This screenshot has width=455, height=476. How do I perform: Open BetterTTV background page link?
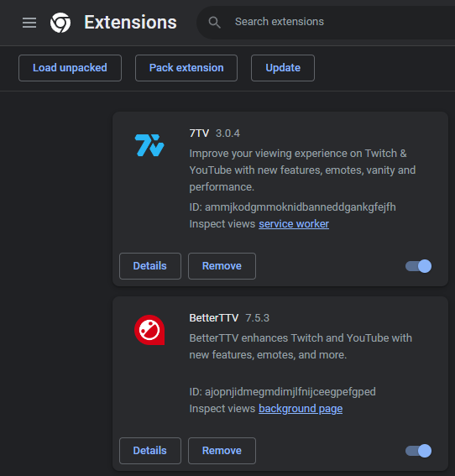click(x=301, y=409)
